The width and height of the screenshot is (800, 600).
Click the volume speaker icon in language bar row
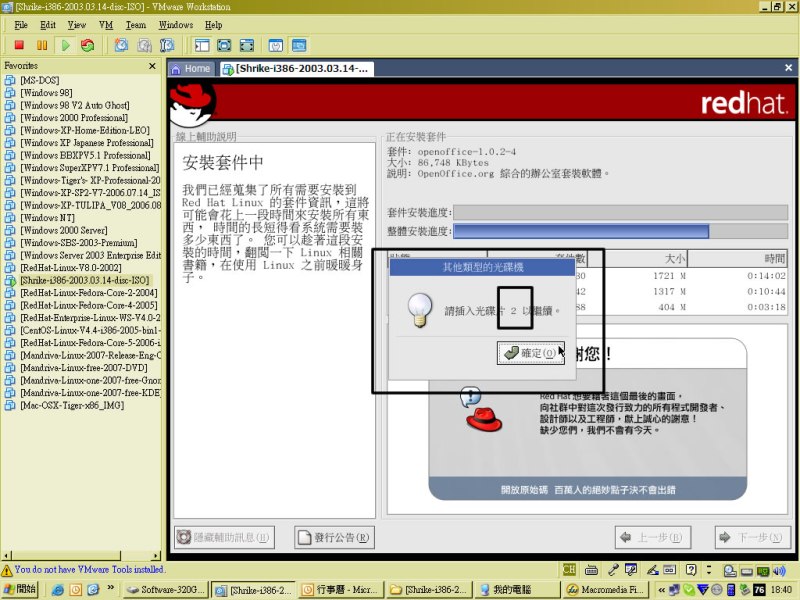coord(779,570)
